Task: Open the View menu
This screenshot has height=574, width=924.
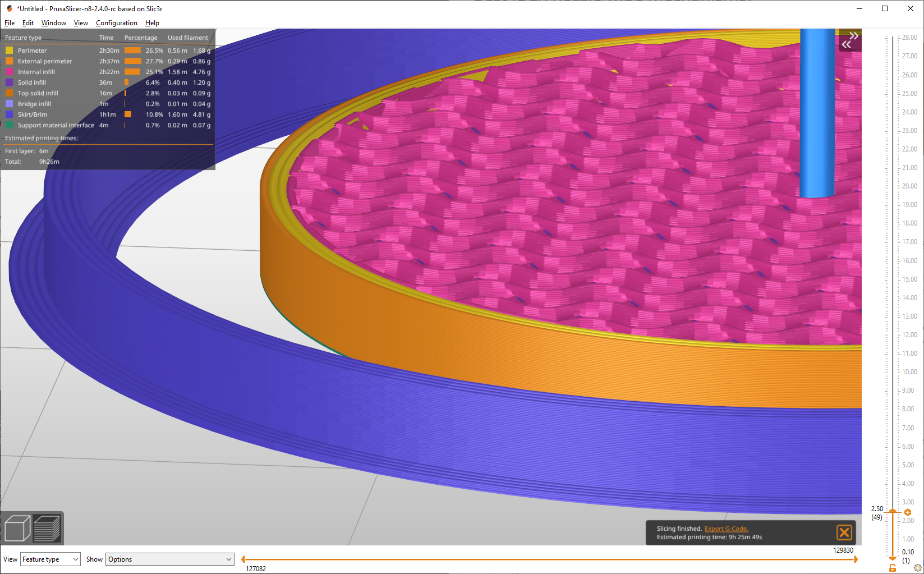Action: click(81, 23)
